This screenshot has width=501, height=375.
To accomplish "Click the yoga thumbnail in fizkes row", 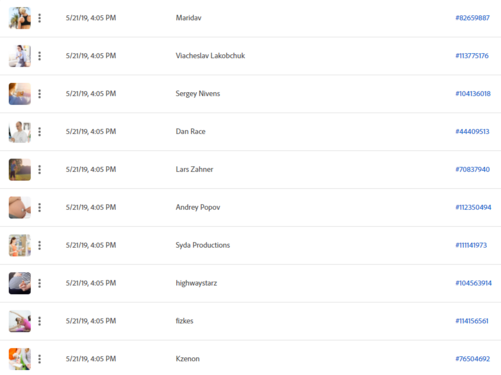I will (x=20, y=321).
